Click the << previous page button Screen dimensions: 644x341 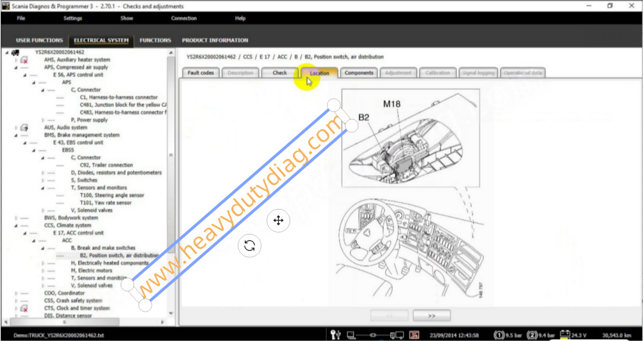tap(390, 315)
